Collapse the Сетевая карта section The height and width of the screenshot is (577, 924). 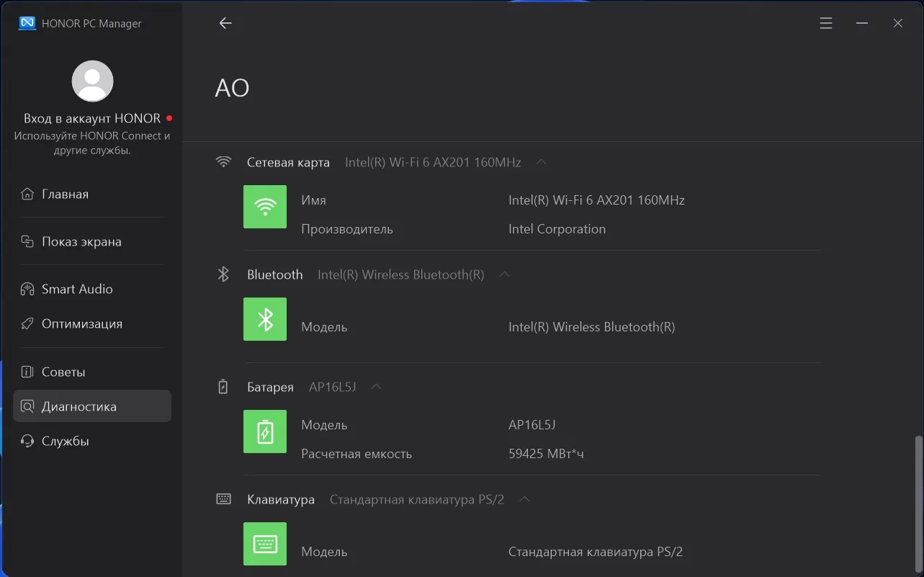(542, 162)
